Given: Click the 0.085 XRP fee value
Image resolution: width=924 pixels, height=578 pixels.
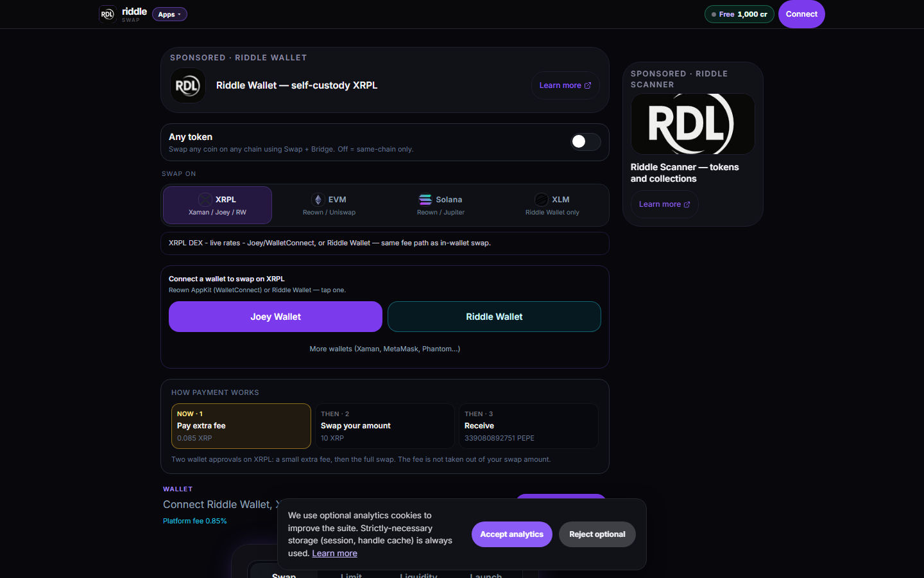Looking at the screenshot, I should pos(194,438).
